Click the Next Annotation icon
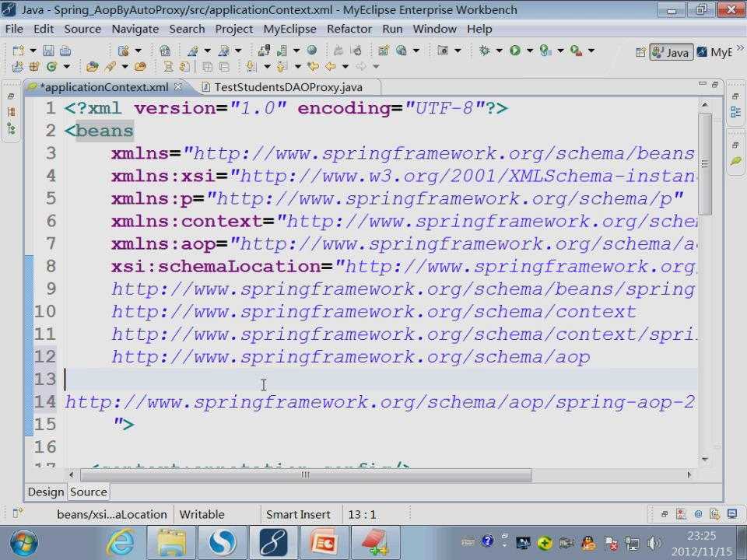 point(251,67)
